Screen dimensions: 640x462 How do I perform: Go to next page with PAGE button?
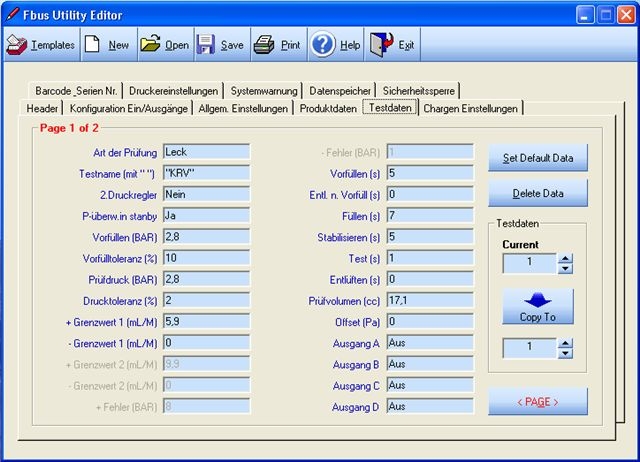pyautogui.click(x=538, y=402)
